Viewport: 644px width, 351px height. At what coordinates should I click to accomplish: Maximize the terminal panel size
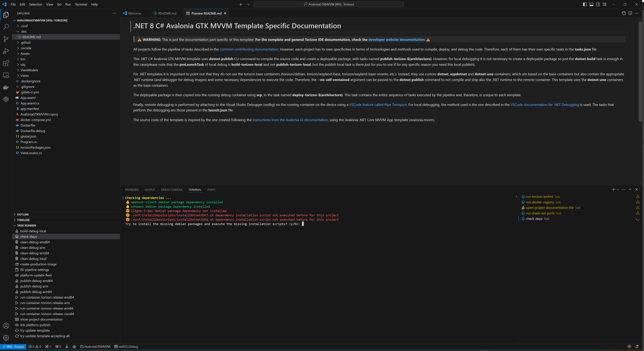(x=630, y=190)
